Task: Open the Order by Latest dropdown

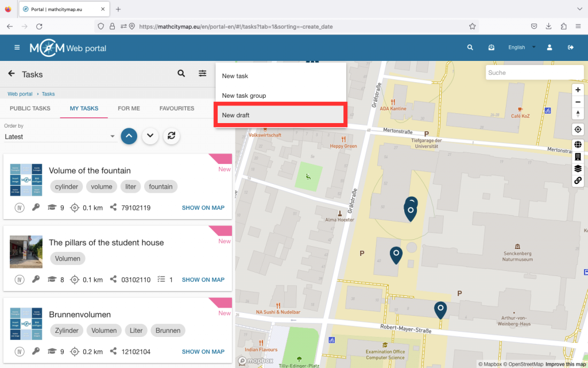Action: click(x=60, y=137)
